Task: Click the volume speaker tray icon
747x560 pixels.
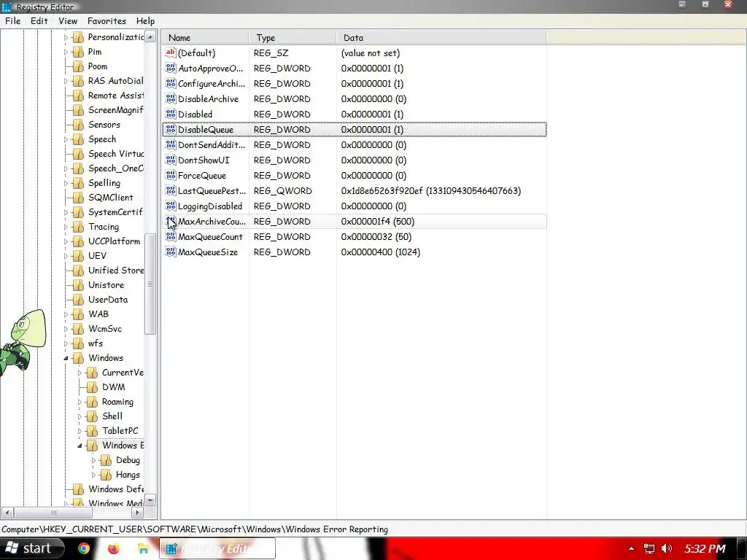Action: [667, 548]
